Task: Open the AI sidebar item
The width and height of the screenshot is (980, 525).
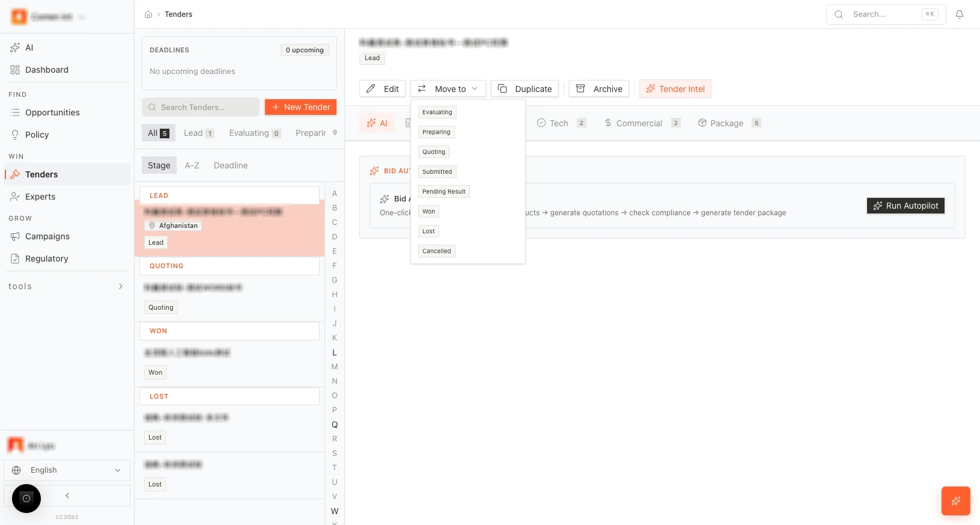Action: 67,48
